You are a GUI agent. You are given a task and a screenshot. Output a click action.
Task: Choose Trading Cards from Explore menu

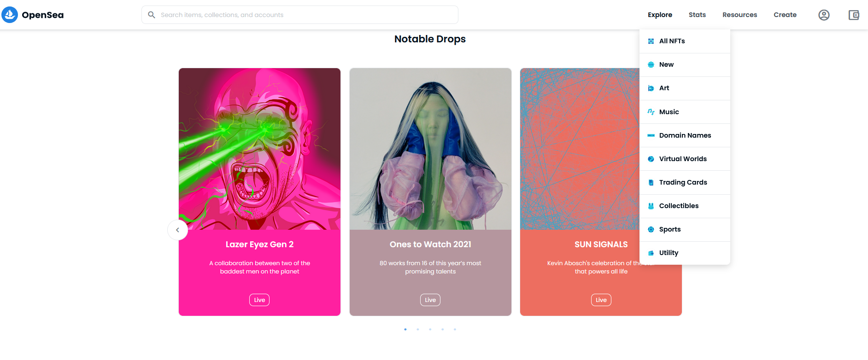point(685,182)
